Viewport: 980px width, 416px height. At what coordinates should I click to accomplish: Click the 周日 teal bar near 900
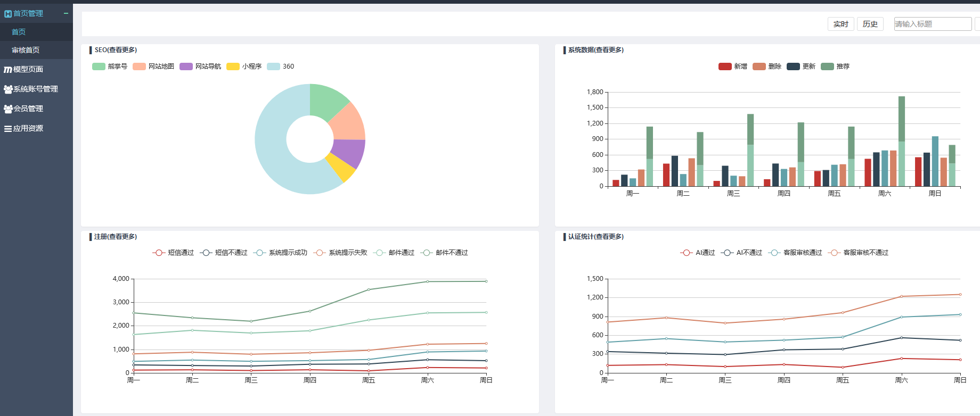pyautogui.click(x=935, y=161)
